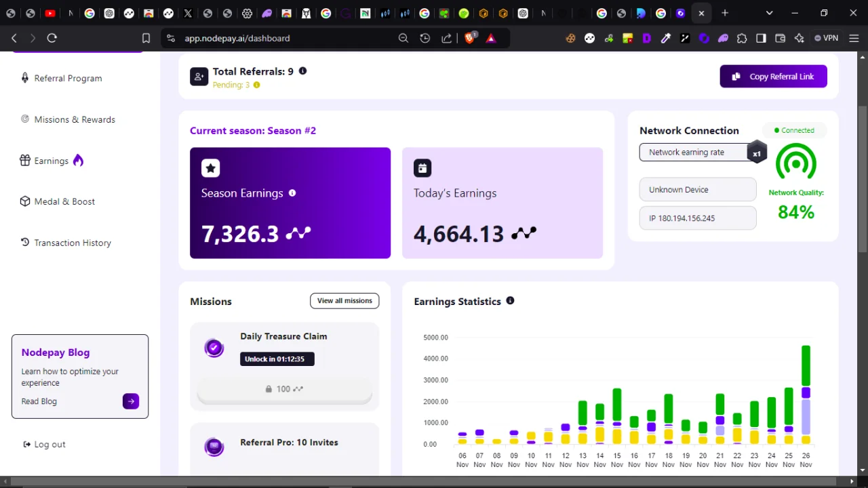Click the zoom-out magnifier in address bar
This screenshot has height=488, width=868.
point(403,39)
